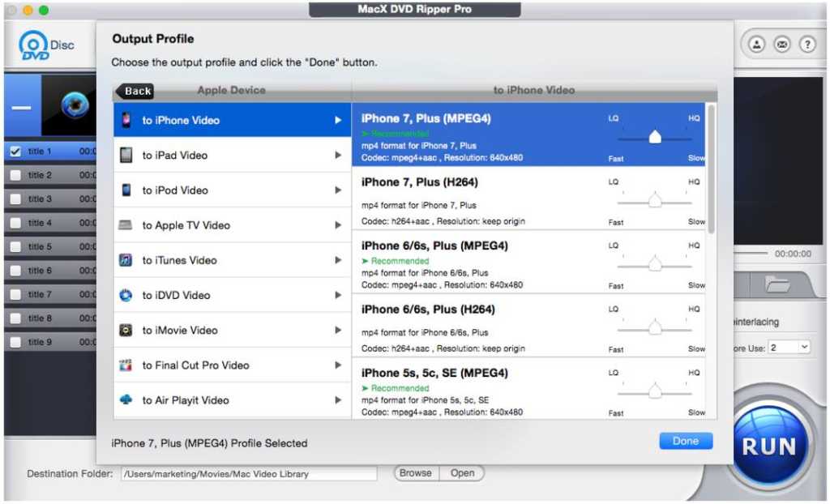Open the help question mark icon
Image resolution: width=830 pixels, height=504 pixels.
[x=807, y=45]
